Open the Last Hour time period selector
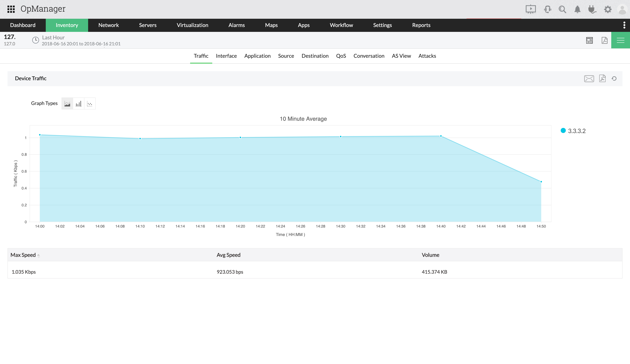The image size is (630, 364). pos(53,37)
